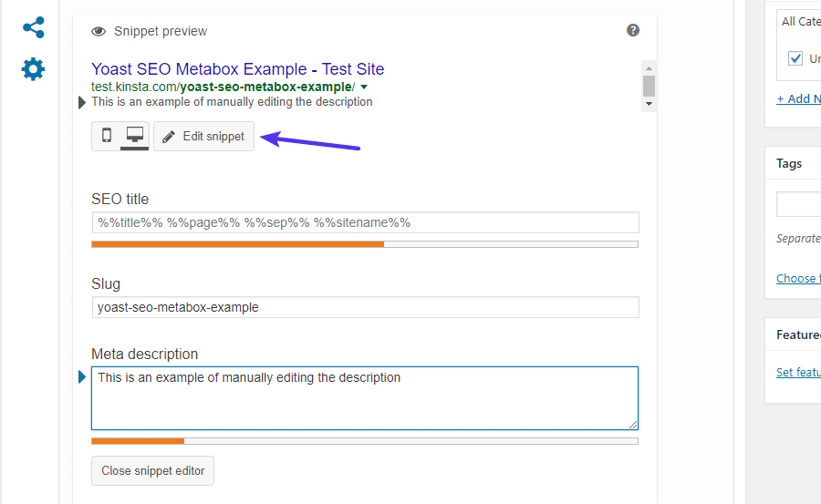This screenshot has height=504, width=821.
Task: Open the help question mark icon
Action: 632,30
